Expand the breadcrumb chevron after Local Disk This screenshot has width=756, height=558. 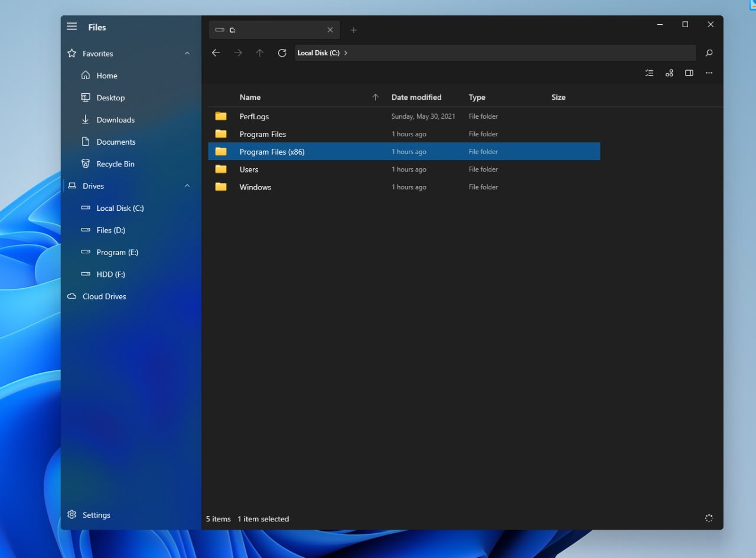pyautogui.click(x=346, y=53)
